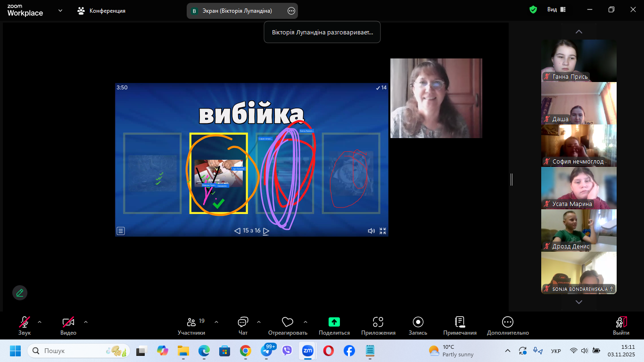Open the Приложения apps icon
Viewport: 644px width, 362px height.
pos(378,323)
